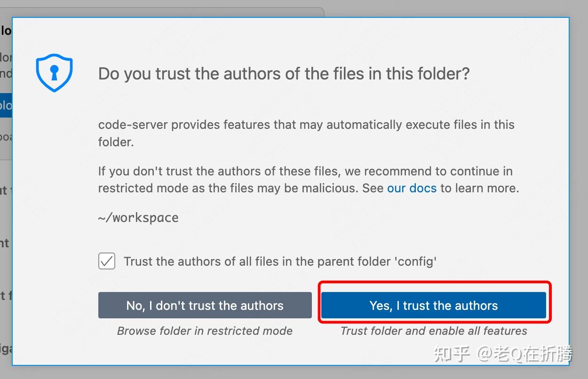The image size is (588, 379).
Task: Click the red-outlined trust confirmation button
Action: (x=434, y=305)
